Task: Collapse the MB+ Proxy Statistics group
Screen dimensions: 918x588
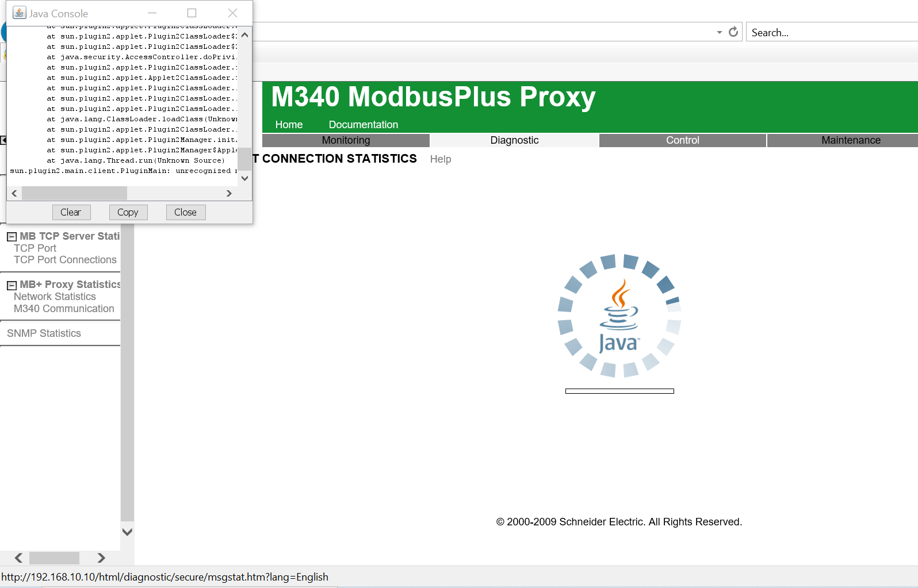Action: 12,285
